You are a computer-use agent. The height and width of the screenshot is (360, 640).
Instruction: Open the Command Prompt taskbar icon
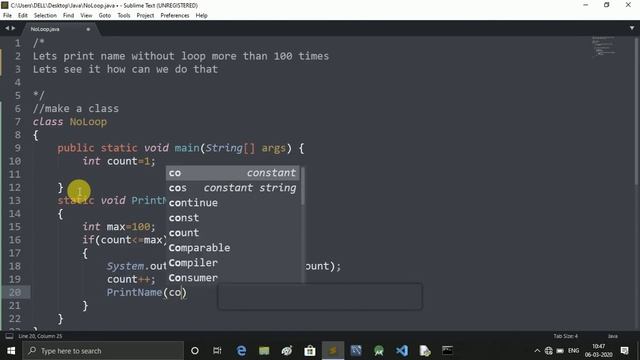tap(447, 351)
